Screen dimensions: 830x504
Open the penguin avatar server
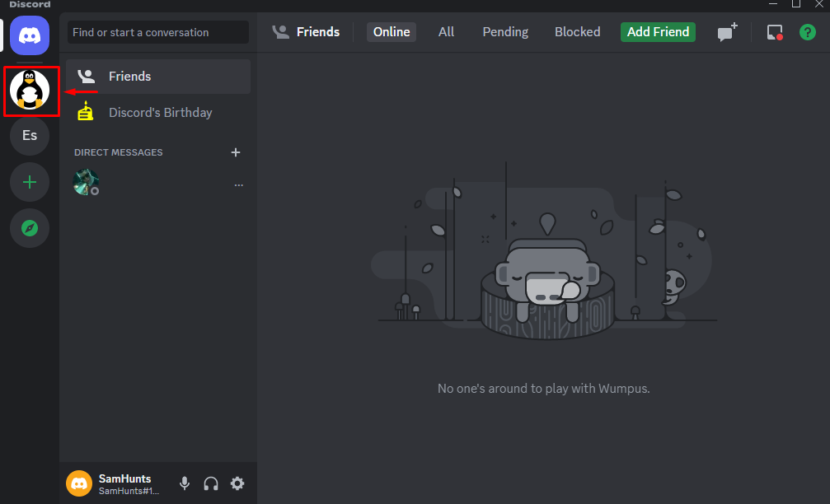(30, 90)
